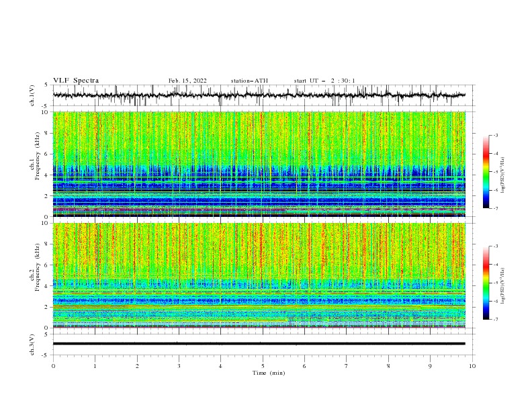Image resolution: width=532 pixels, height=411 pixels.
Task: Click the "8" tick on the time axis
Action: point(388,366)
